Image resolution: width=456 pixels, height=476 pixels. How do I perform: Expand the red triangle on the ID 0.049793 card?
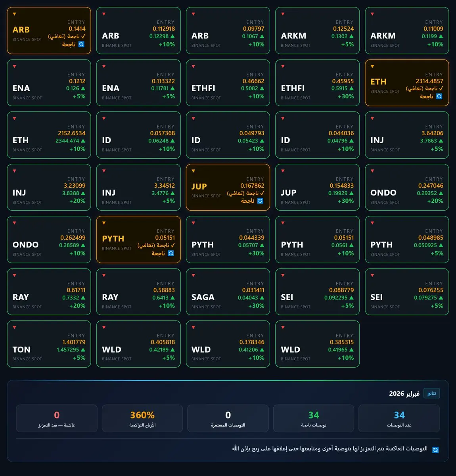(x=194, y=119)
